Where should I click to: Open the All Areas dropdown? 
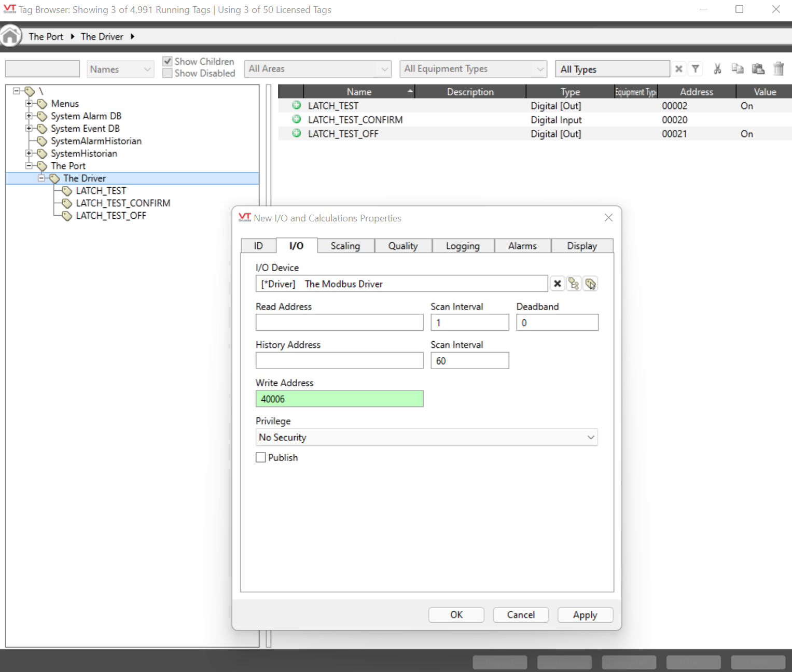point(317,69)
